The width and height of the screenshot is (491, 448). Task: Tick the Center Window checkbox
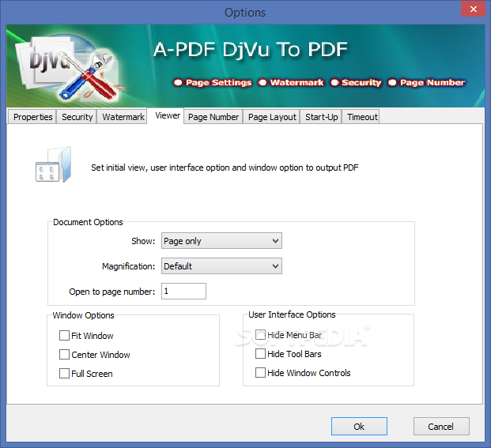coord(64,355)
